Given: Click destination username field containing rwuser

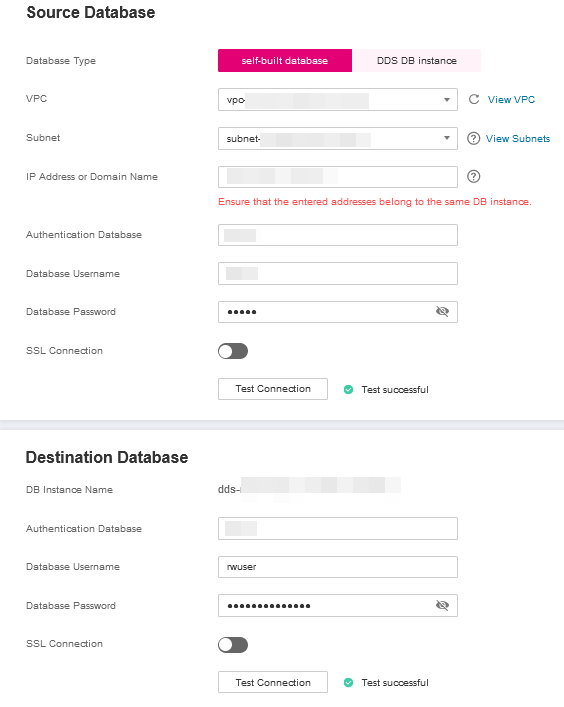Looking at the screenshot, I should pyautogui.click(x=338, y=567).
